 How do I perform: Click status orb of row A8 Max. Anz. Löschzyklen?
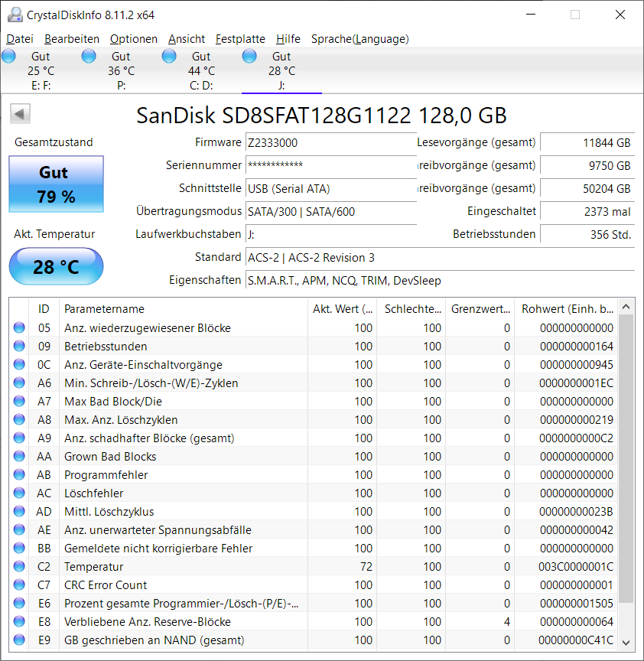pyautogui.click(x=19, y=419)
